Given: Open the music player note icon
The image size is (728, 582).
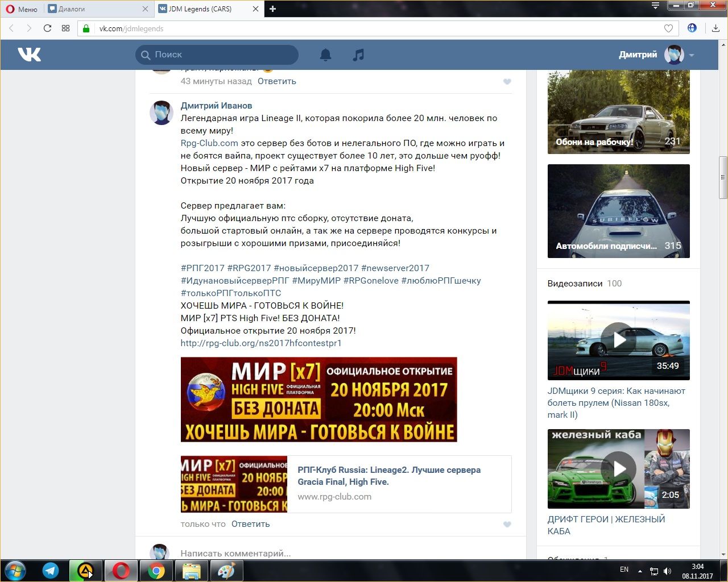Looking at the screenshot, I should [x=358, y=55].
